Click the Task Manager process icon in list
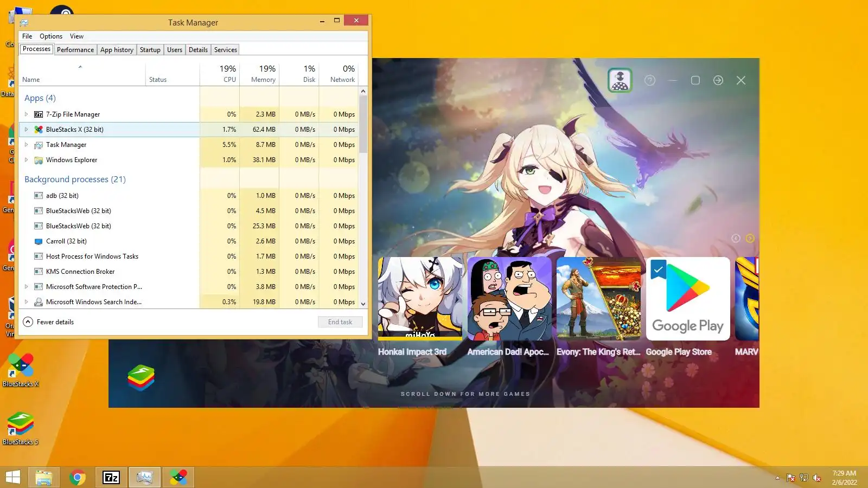868x488 pixels. pyautogui.click(x=39, y=145)
